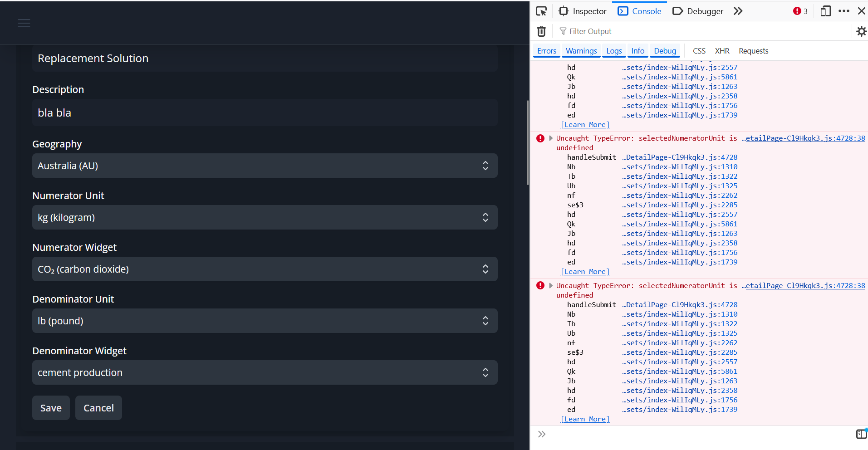This screenshot has width=868, height=450.
Task: Click the console input prompt chevrons
Action: coord(542,434)
